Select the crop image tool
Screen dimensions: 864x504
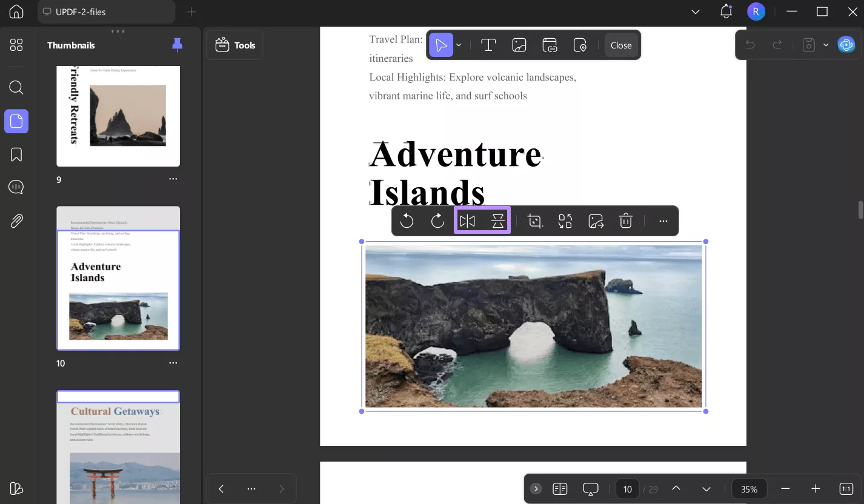pyautogui.click(x=535, y=221)
